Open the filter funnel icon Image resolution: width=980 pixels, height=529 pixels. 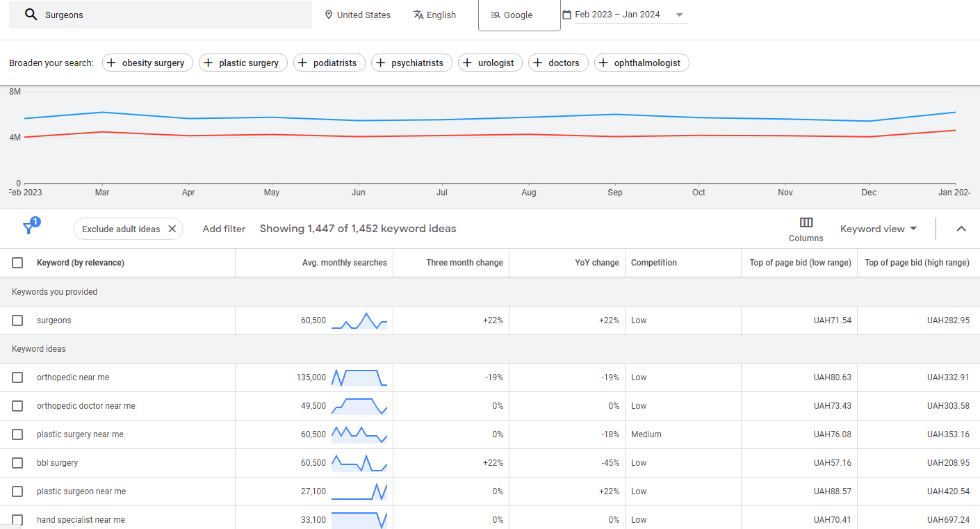[x=29, y=228]
